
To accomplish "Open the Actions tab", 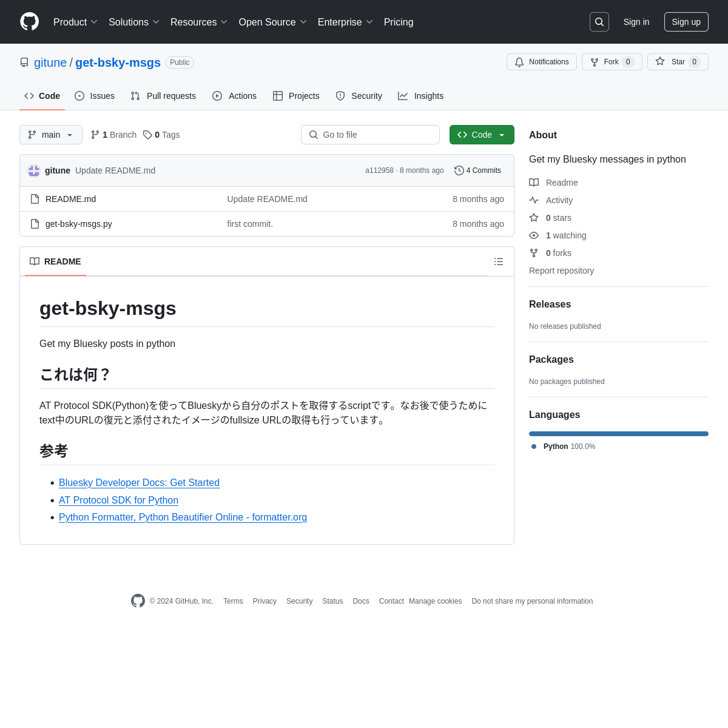I will [x=234, y=96].
